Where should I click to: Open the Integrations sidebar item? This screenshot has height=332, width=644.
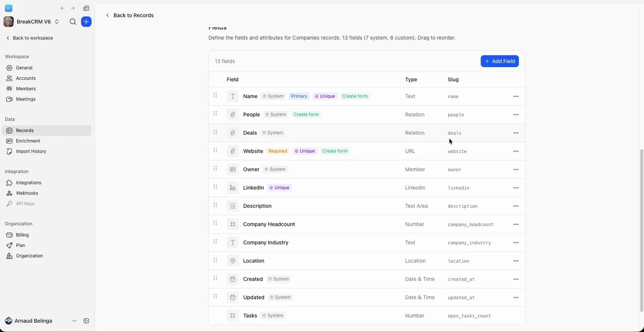[47, 183]
